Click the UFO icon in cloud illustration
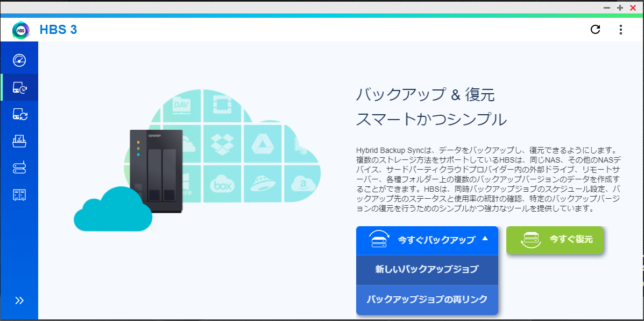Screen dimensions: 644x321 tap(262, 184)
